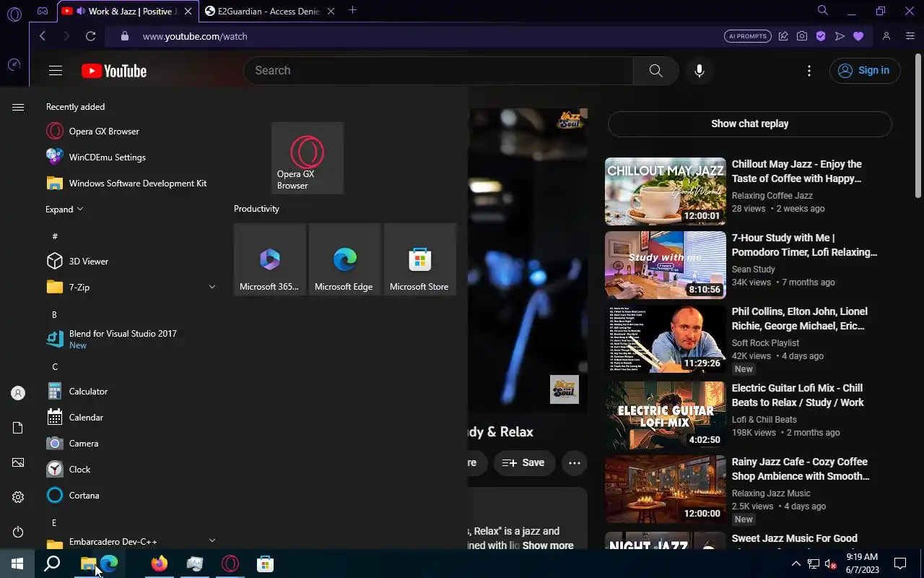Focus the YouTube search box

(438, 70)
